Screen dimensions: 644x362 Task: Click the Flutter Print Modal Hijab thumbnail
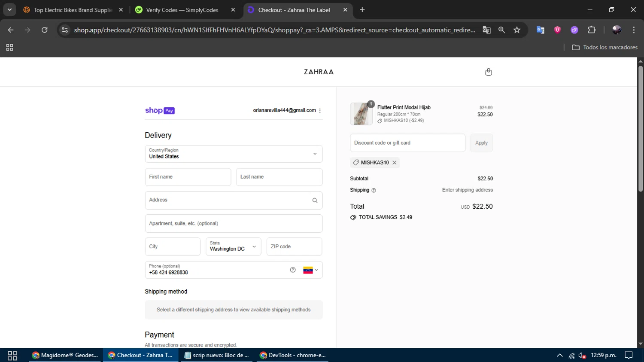click(x=361, y=114)
